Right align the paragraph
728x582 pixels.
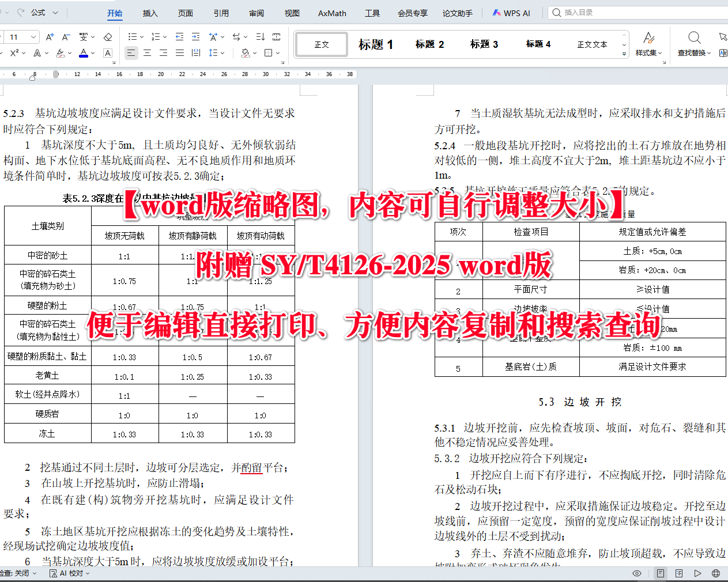click(x=164, y=53)
